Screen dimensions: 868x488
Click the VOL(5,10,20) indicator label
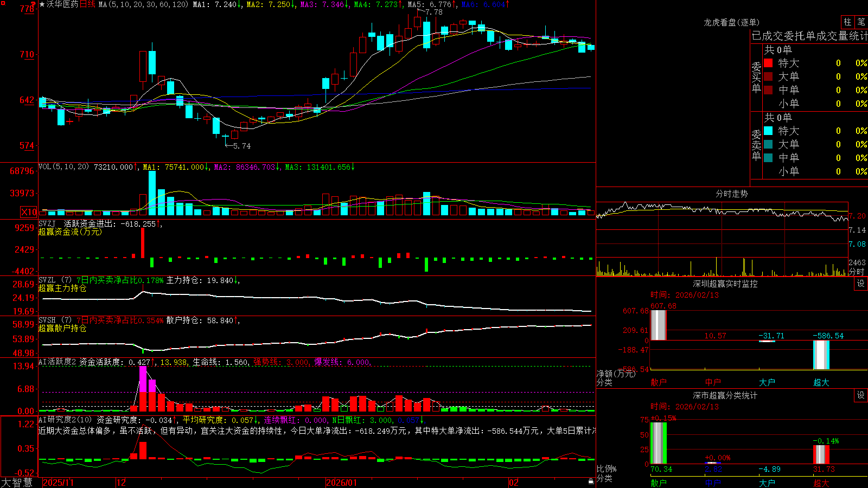coord(63,166)
